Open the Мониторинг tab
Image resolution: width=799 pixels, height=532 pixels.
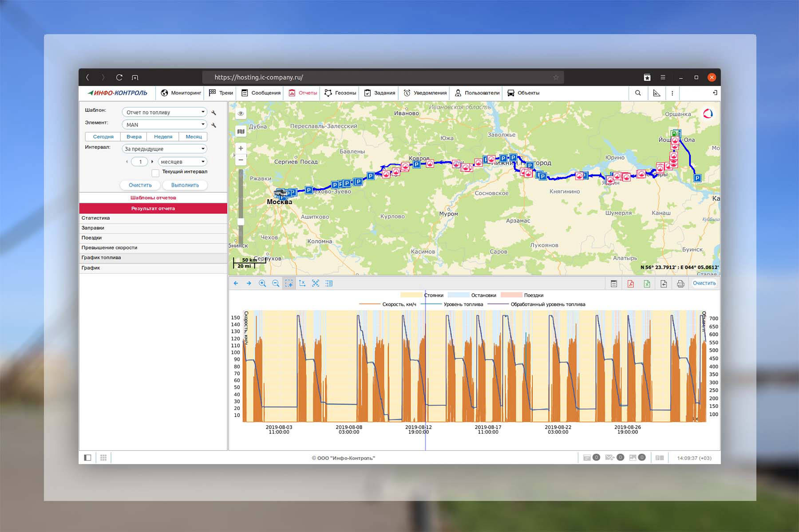(x=181, y=93)
